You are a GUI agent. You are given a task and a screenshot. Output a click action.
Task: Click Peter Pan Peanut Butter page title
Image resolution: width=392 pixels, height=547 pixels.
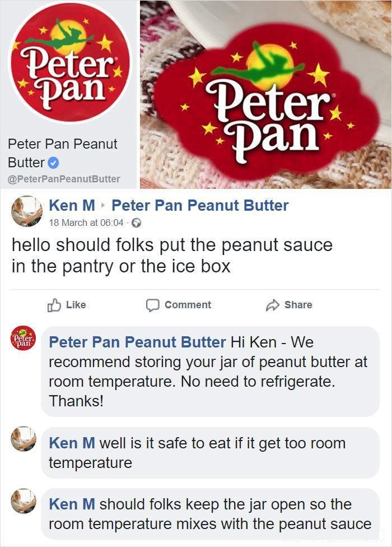pos(63,153)
